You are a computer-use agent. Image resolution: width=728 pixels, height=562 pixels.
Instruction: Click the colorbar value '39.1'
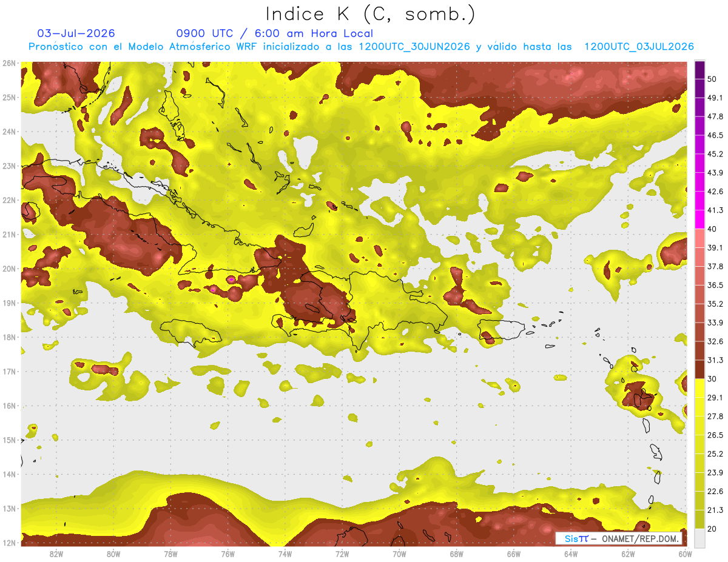tap(715, 247)
